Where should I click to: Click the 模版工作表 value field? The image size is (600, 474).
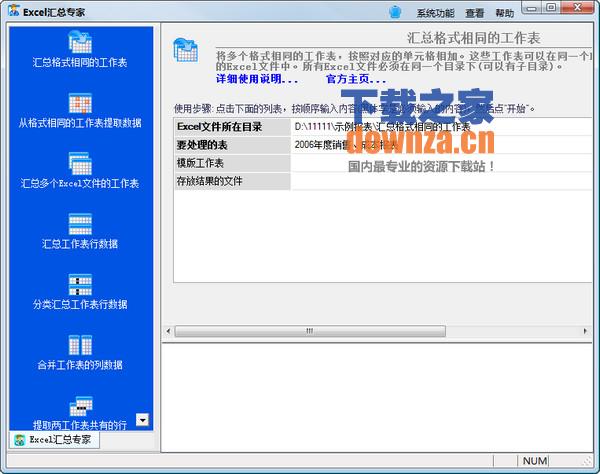[441, 163]
